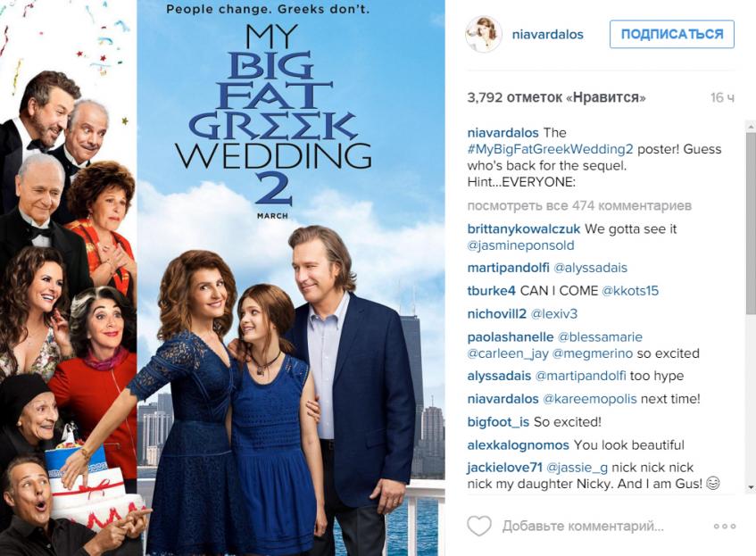Like the post with the heart icon

tap(479, 526)
